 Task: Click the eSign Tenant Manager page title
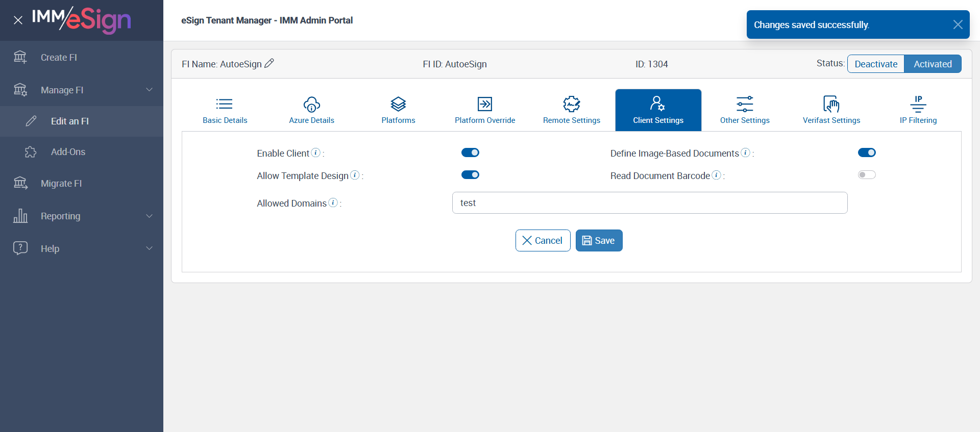point(267,20)
